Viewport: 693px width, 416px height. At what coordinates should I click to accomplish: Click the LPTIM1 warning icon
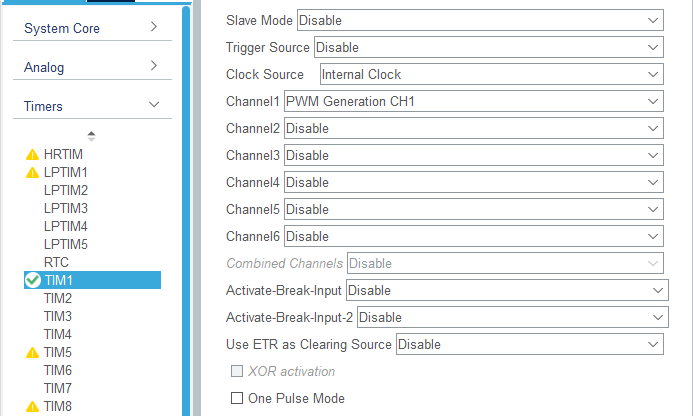tap(32, 173)
